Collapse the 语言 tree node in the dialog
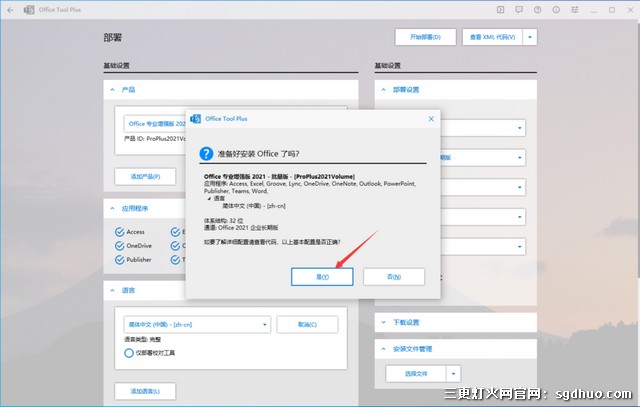 209,198
